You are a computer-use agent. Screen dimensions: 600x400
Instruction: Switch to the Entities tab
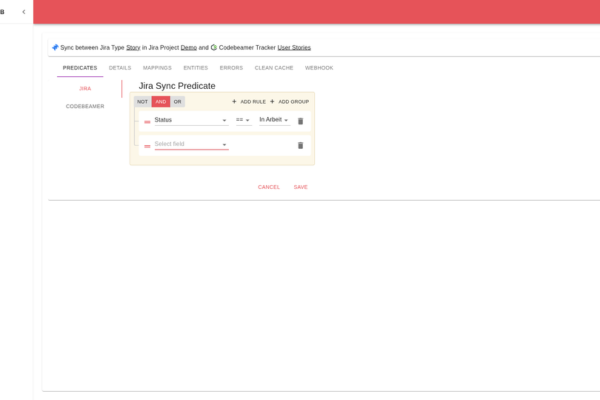(x=196, y=68)
